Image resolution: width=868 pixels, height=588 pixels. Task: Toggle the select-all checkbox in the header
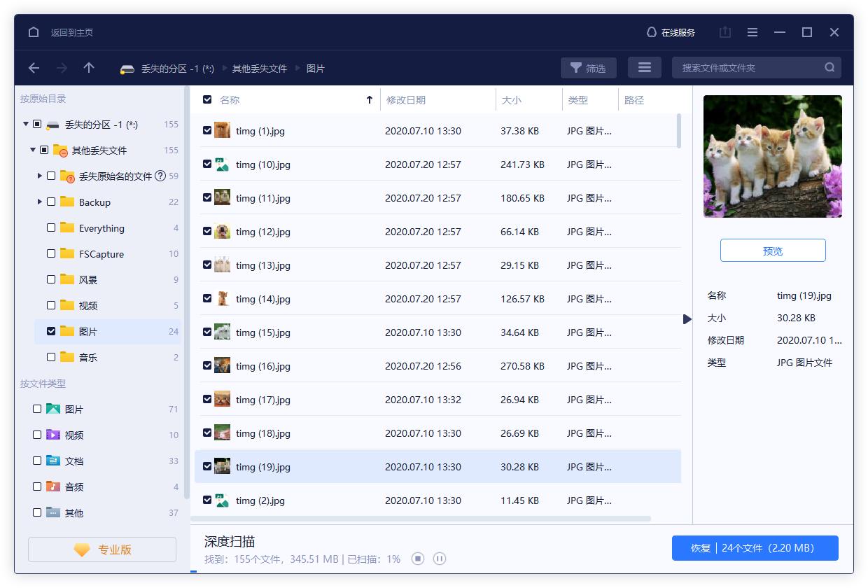coord(207,99)
